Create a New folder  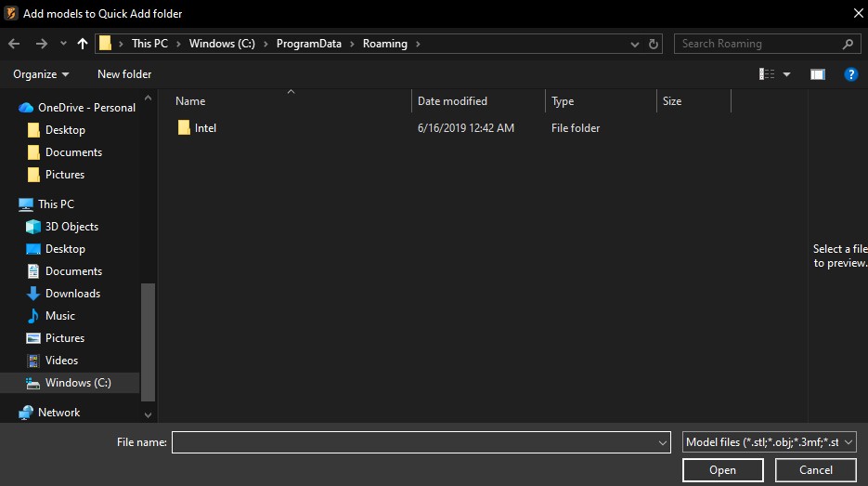point(124,74)
